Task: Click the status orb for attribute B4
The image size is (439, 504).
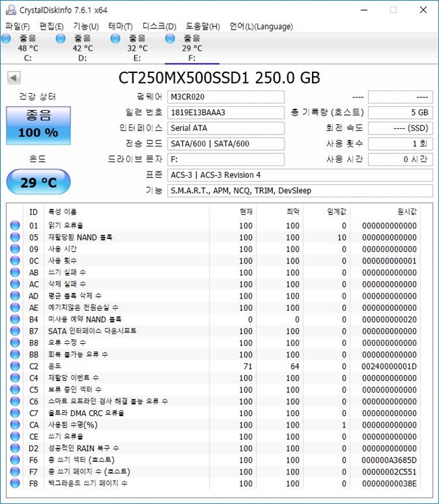Action: click(x=15, y=319)
